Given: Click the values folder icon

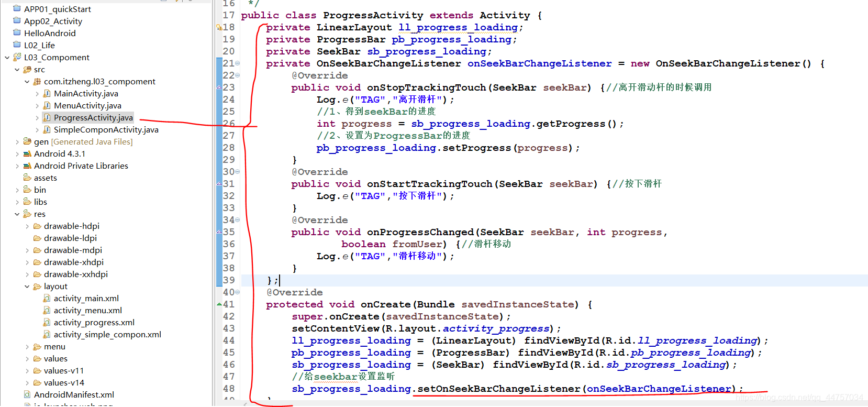Looking at the screenshot, I should coord(37,358).
